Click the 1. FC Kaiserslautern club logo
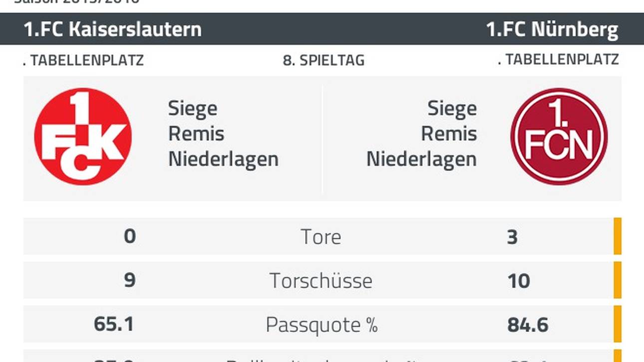Image resolution: width=644 pixels, height=362 pixels. (83, 137)
